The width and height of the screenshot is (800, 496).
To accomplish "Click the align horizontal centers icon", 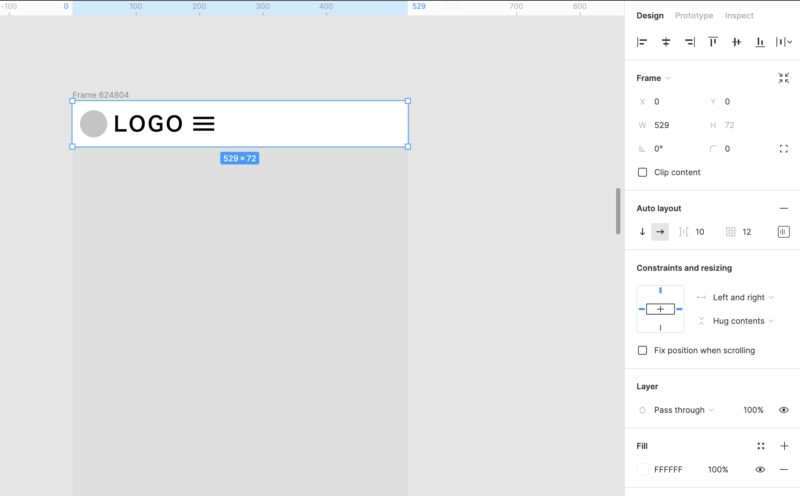I will coord(666,42).
